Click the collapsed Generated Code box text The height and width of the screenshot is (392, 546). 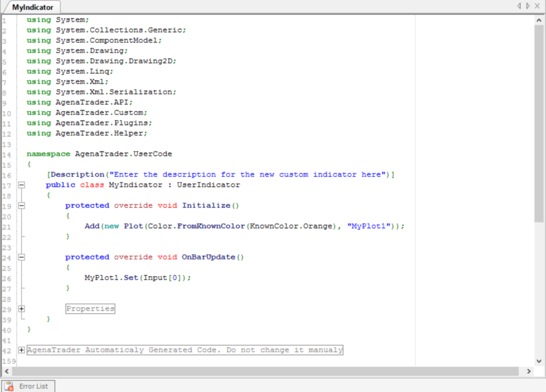point(185,350)
